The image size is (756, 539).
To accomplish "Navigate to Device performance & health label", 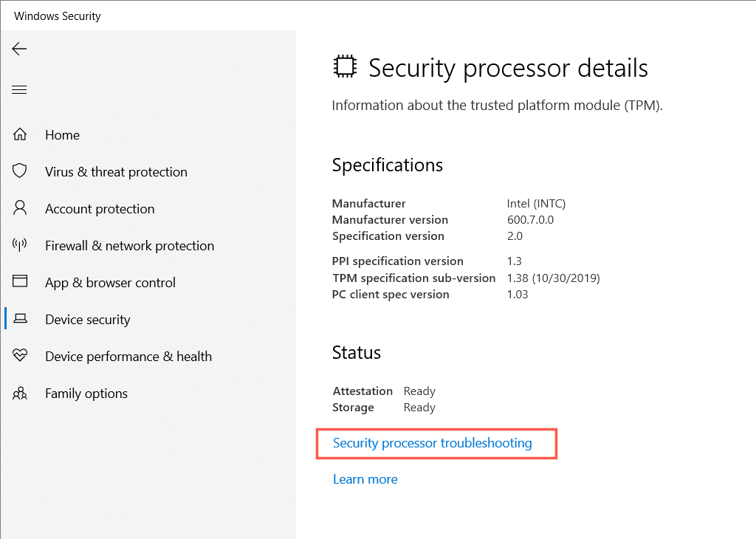I will pyautogui.click(x=128, y=357).
